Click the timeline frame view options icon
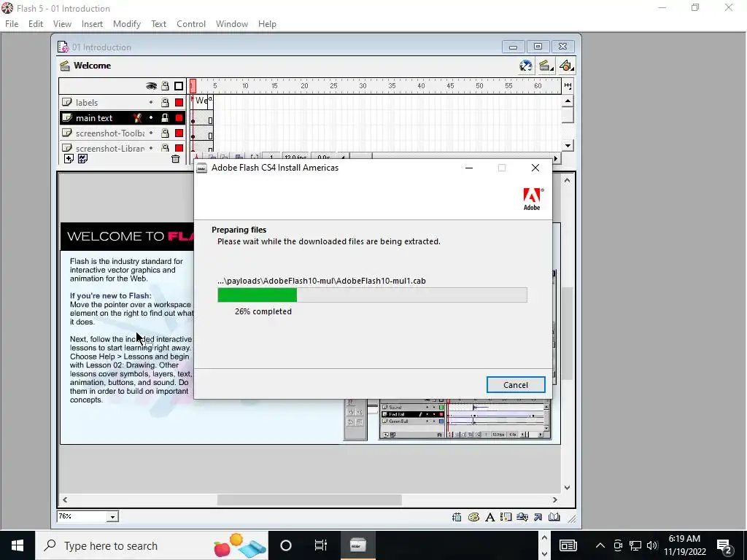 [x=568, y=86]
